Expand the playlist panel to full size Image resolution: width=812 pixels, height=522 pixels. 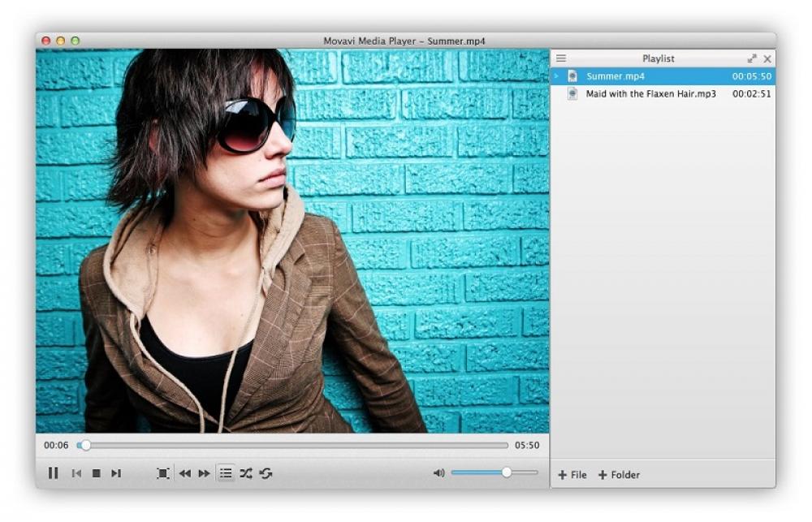(x=751, y=58)
